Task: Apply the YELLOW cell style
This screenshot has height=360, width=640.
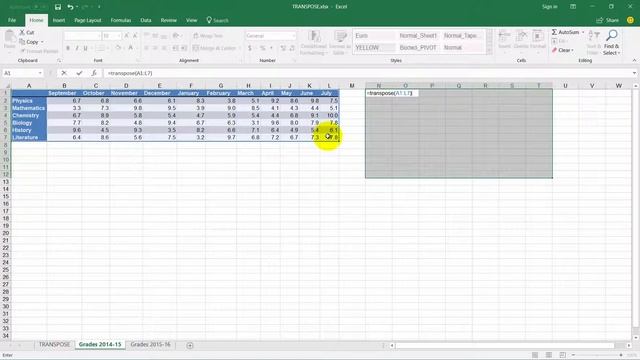Action: pyautogui.click(x=374, y=48)
